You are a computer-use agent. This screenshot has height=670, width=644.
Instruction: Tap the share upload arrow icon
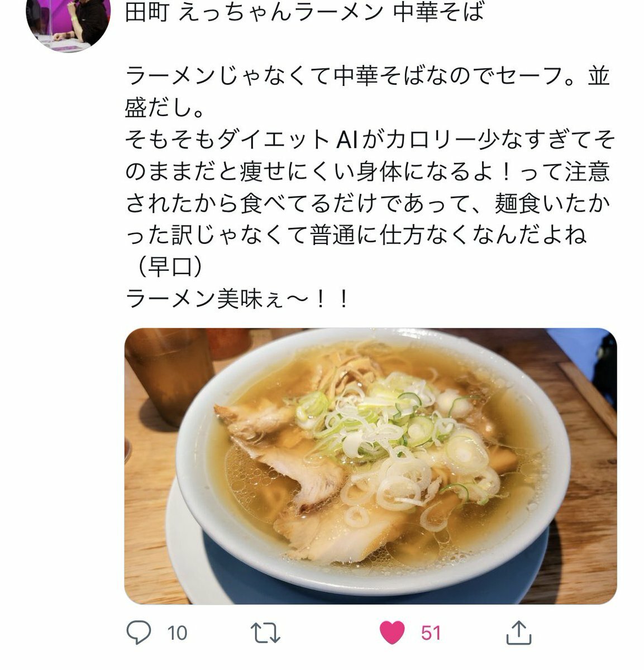point(517,633)
